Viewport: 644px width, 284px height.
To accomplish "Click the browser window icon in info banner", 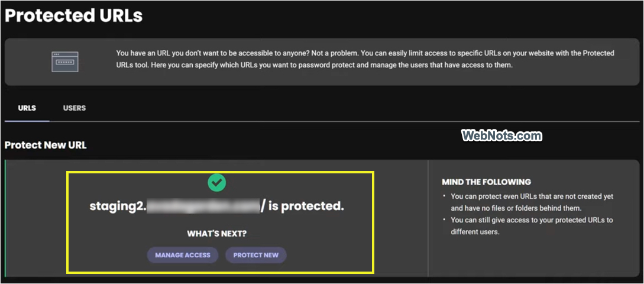I will (65, 62).
